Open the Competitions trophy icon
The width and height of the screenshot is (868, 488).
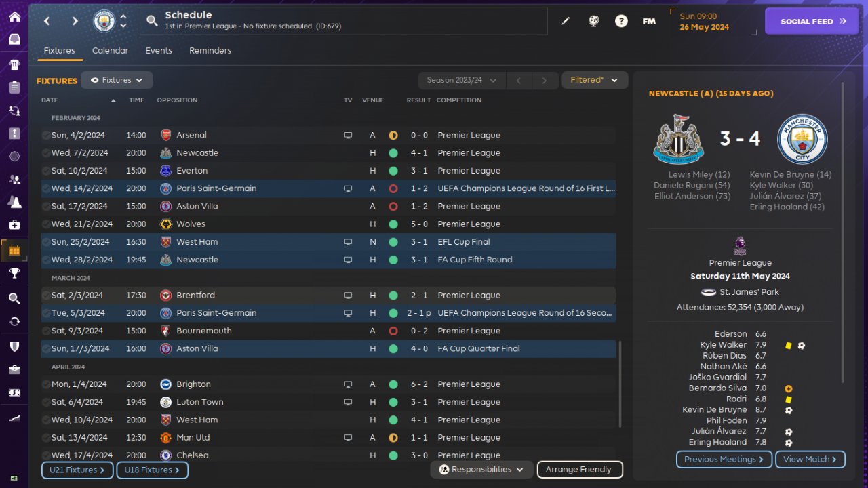(14, 274)
